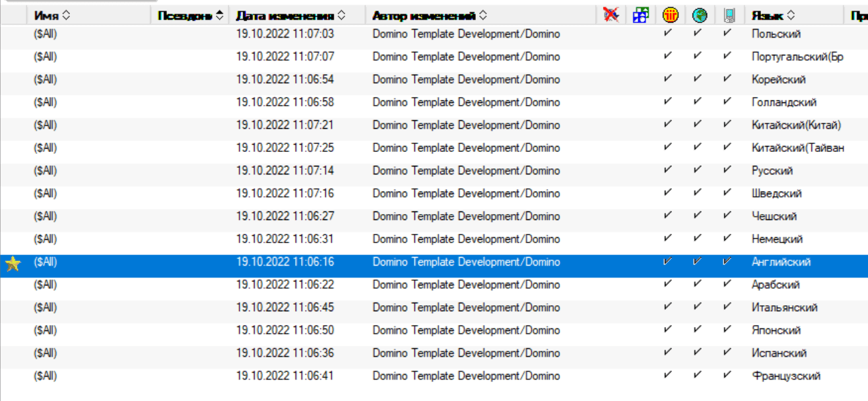Click the crossed-out design refresh column icon

(611, 15)
